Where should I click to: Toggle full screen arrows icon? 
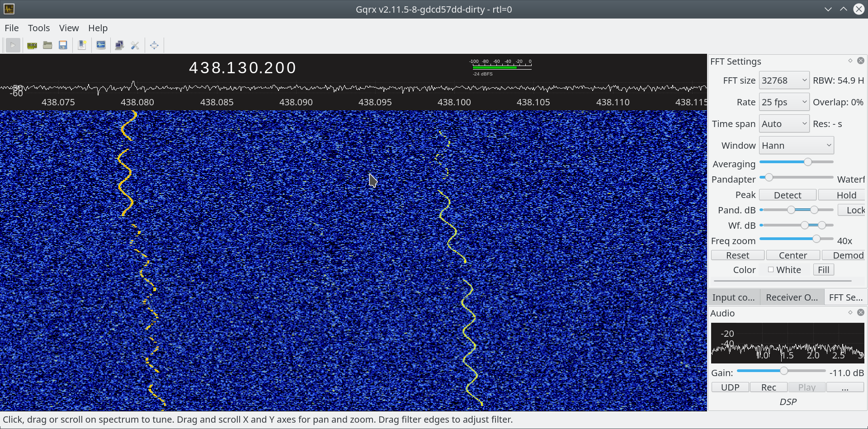pos(154,45)
